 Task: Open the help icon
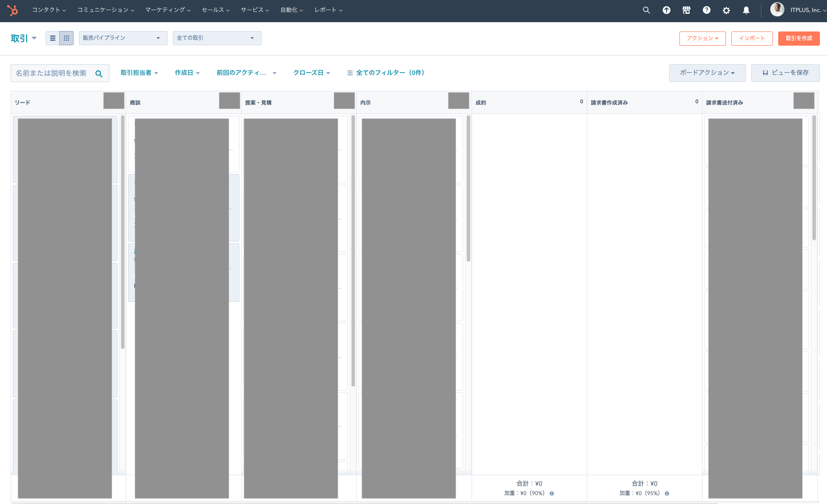(706, 10)
